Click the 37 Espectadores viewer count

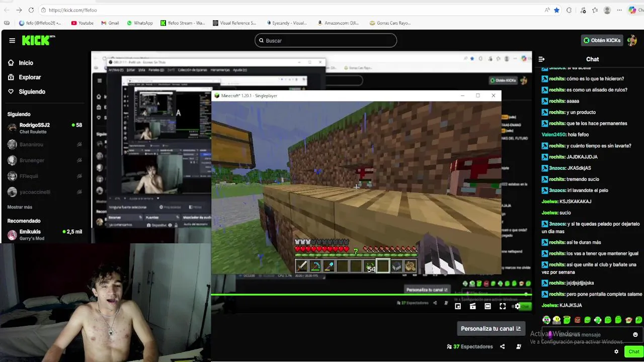pos(470,346)
